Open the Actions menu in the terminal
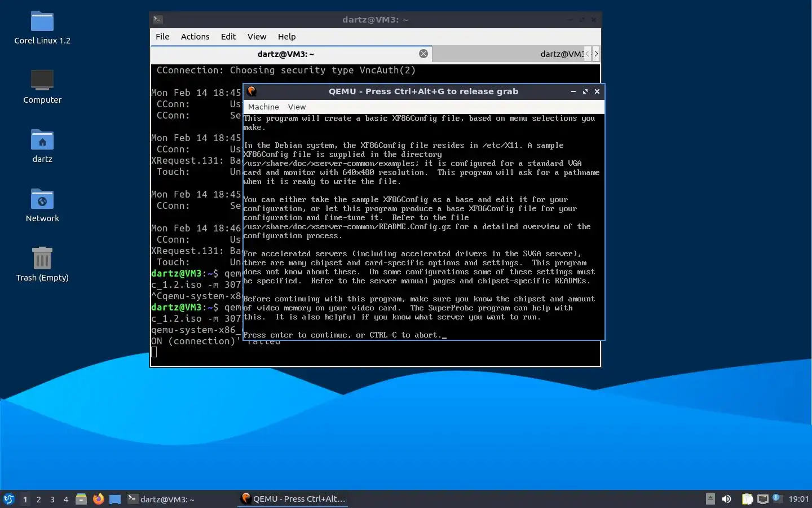This screenshot has width=812, height=508. (195, 37)
